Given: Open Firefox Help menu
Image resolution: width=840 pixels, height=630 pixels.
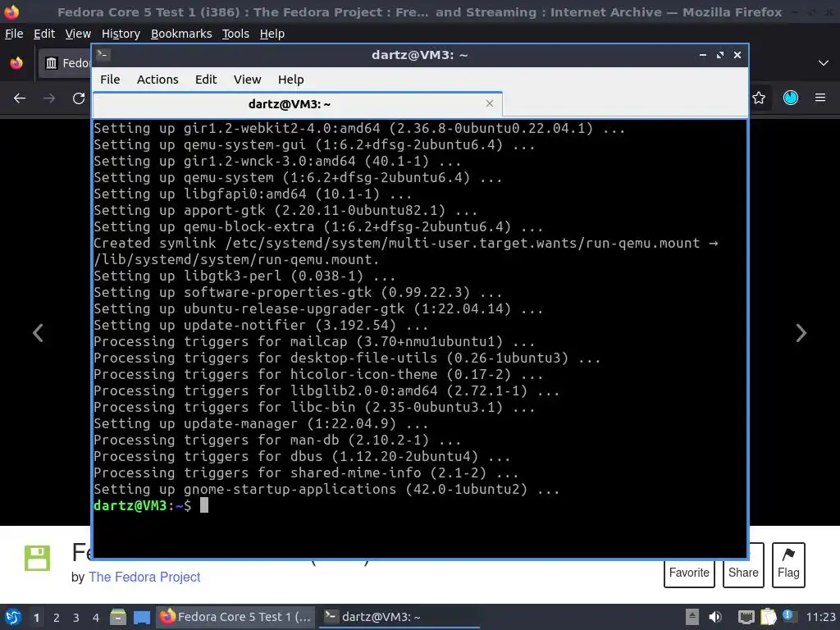Looking at the screenshot, I should coord(272,34).
